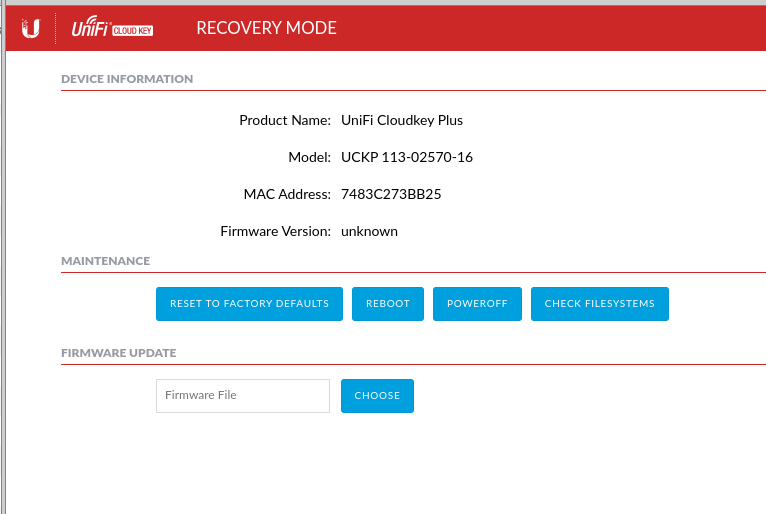Click the MAC address value 7483C273BB25
766x514 pixels.
391,194
